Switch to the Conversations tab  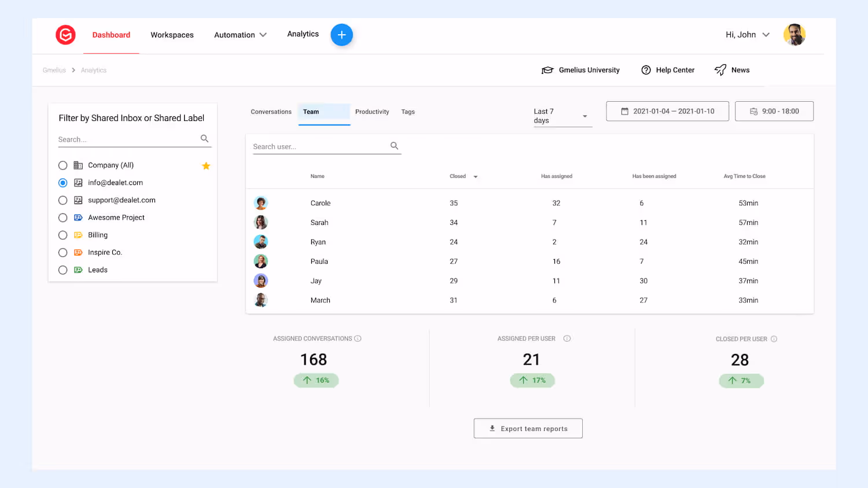pyautogui.click(x=271, y=112)
